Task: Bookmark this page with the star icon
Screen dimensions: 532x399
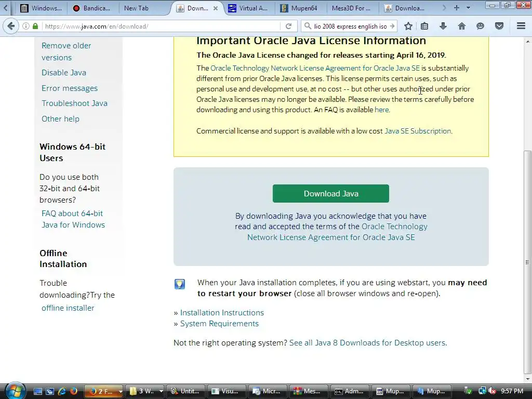Action: tap(408, 26)
